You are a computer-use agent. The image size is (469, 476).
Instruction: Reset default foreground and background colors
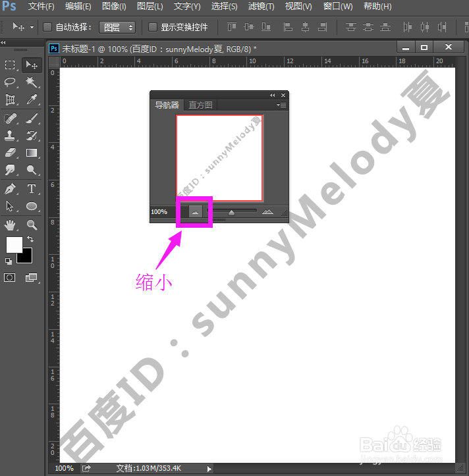(9, 261)
